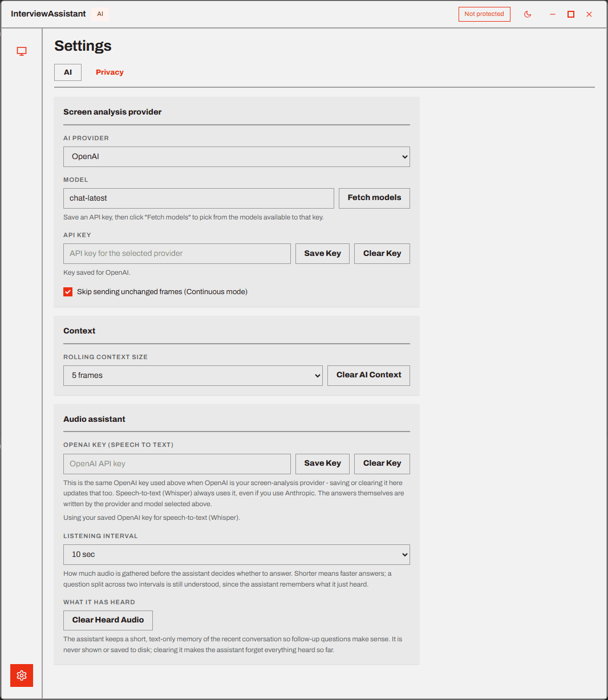Maximize the InterviewAssistant window
Viewport: 608px width, 700px height.
click(x=571, y=14)
